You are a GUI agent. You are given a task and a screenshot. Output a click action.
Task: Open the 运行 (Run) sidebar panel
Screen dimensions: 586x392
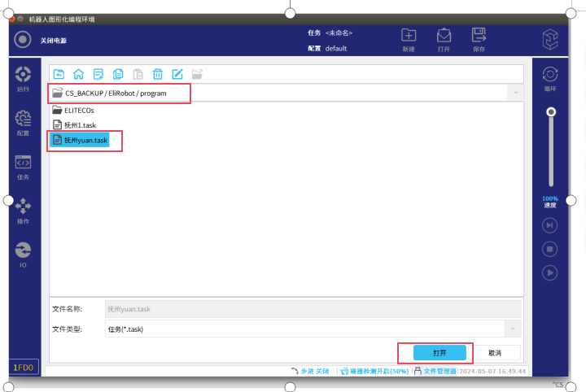23,78
